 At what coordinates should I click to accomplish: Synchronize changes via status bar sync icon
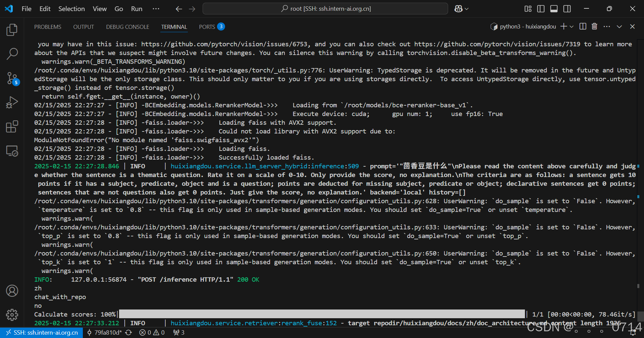[x=128, y=333]
